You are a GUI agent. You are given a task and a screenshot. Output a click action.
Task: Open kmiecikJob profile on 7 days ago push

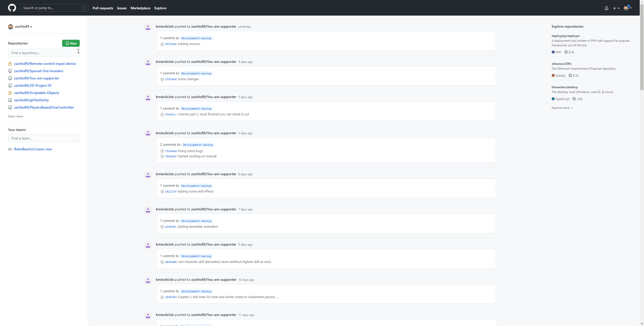[x=165, y=209]
